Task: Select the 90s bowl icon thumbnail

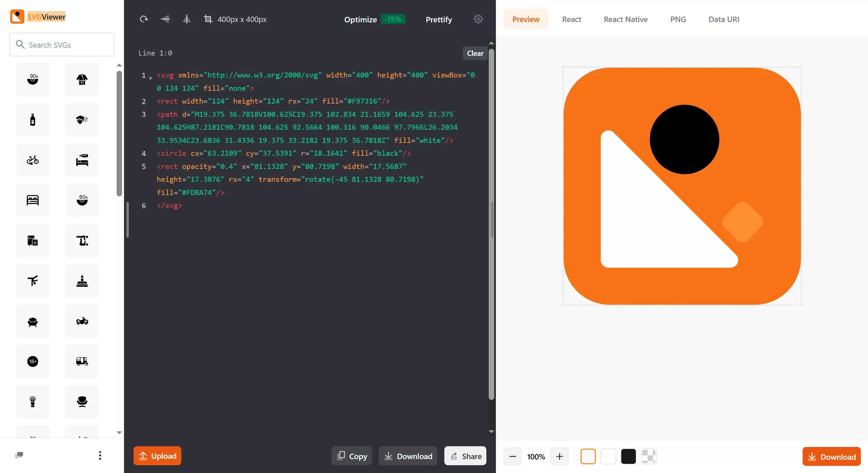Action: tap(33, 80)
